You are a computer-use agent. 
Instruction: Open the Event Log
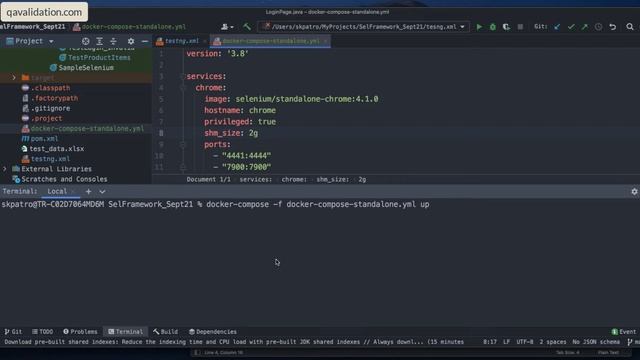[x=624, y=332]
